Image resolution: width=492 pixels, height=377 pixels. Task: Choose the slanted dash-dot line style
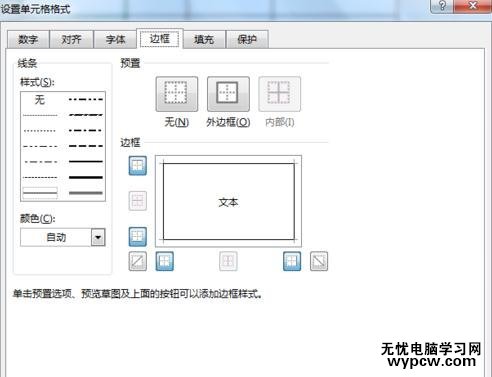[x=86, y=115]
